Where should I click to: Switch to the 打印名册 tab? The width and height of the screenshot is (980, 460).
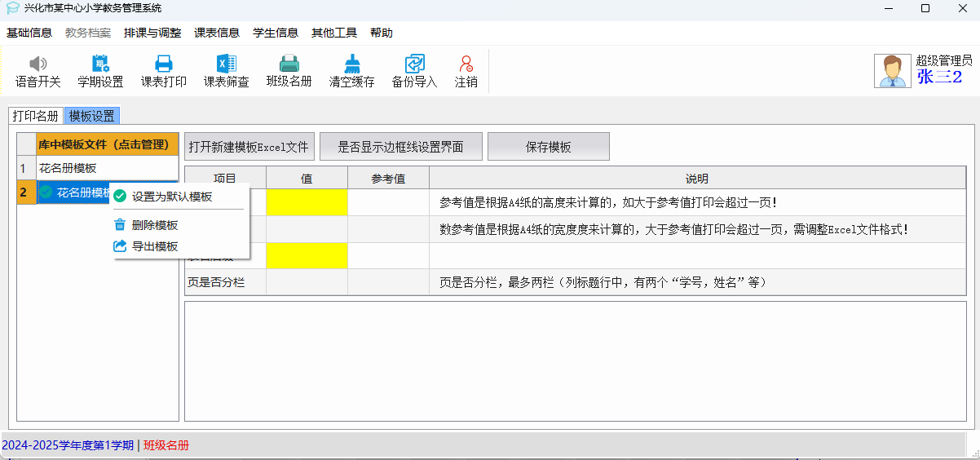point(35,116)
